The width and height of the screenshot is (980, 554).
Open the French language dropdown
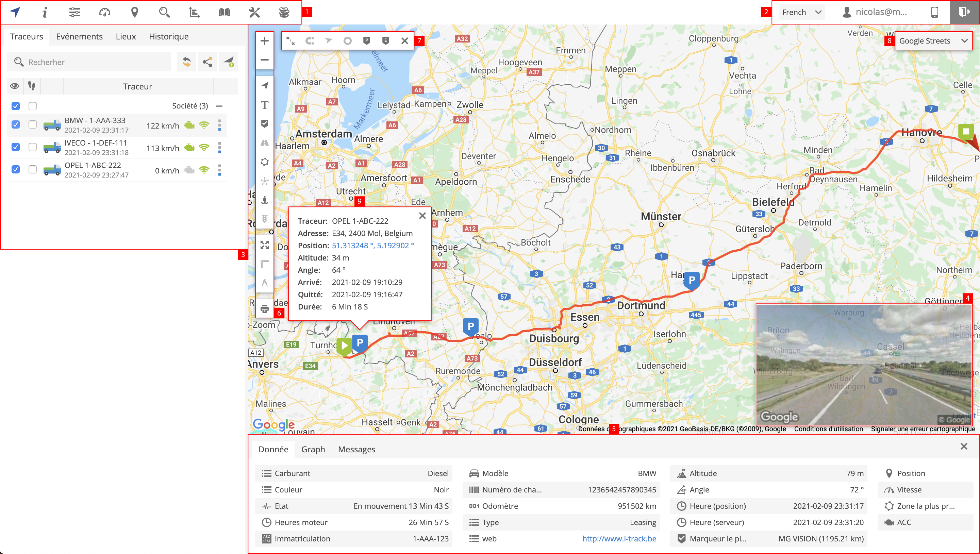point(801,12)
